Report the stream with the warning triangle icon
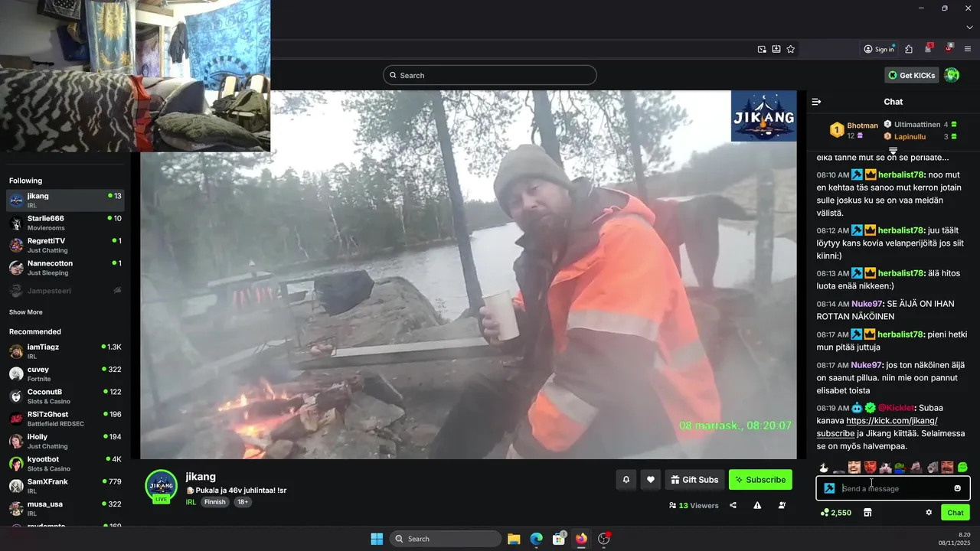 [757, 505]
